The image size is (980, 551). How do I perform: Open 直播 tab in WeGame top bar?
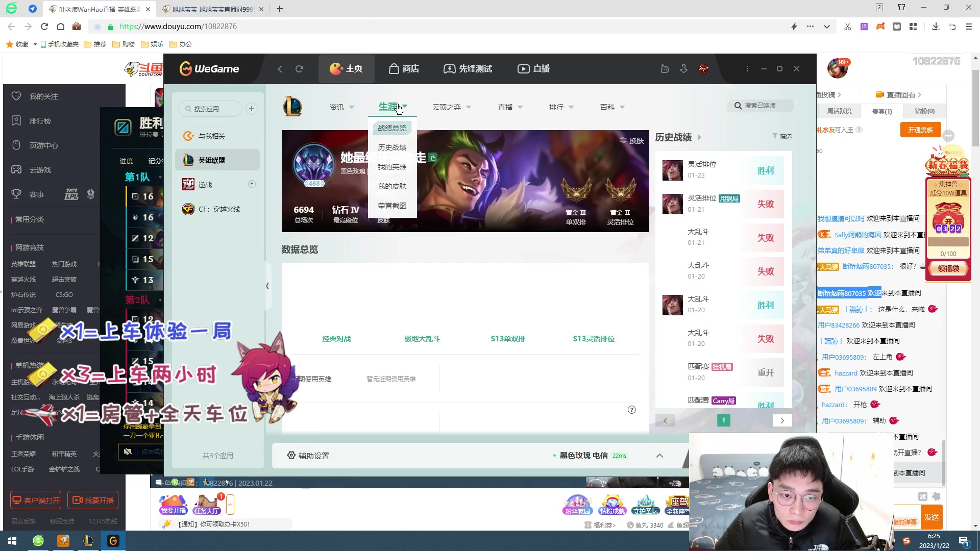coord(533,69)
